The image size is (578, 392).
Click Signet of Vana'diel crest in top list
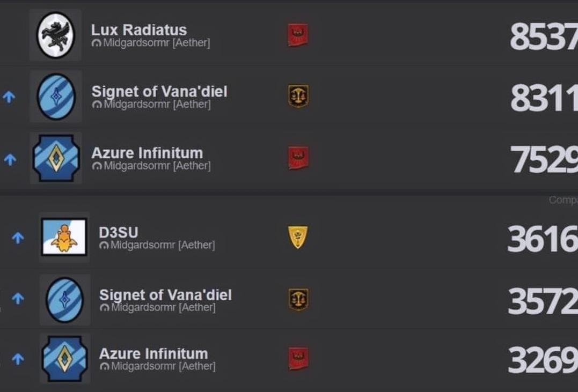click(x=56, y=97)
